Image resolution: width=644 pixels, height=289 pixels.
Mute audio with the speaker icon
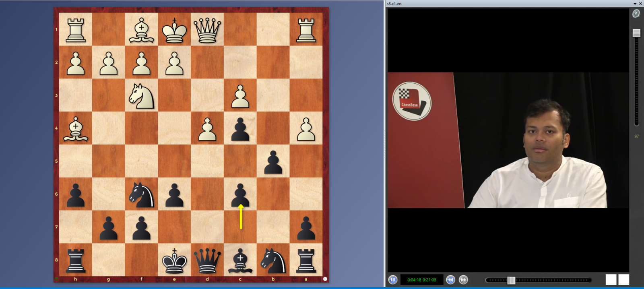pyautogui.click(x=636, y=14)
